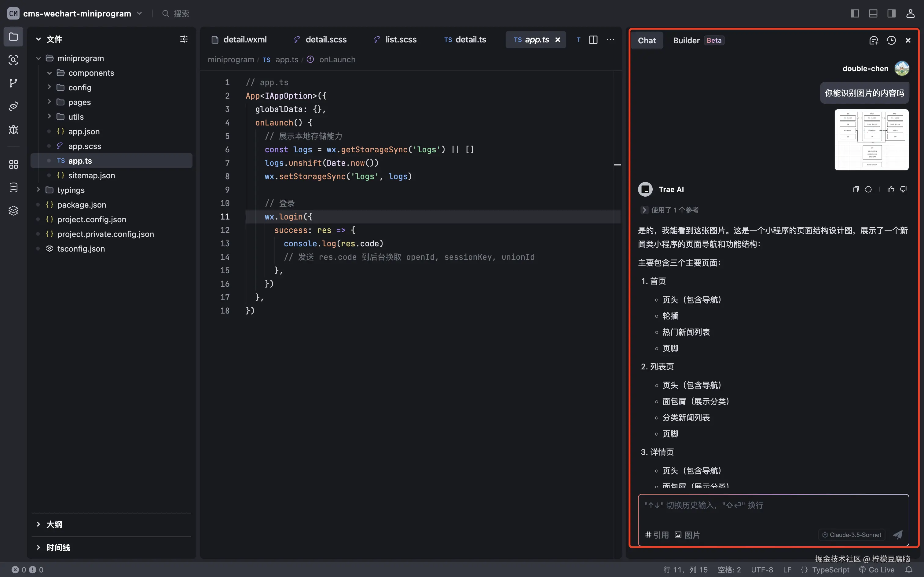Toggle the left sidebar layout icon
The image size is (924, 577).
pos(855,14)
